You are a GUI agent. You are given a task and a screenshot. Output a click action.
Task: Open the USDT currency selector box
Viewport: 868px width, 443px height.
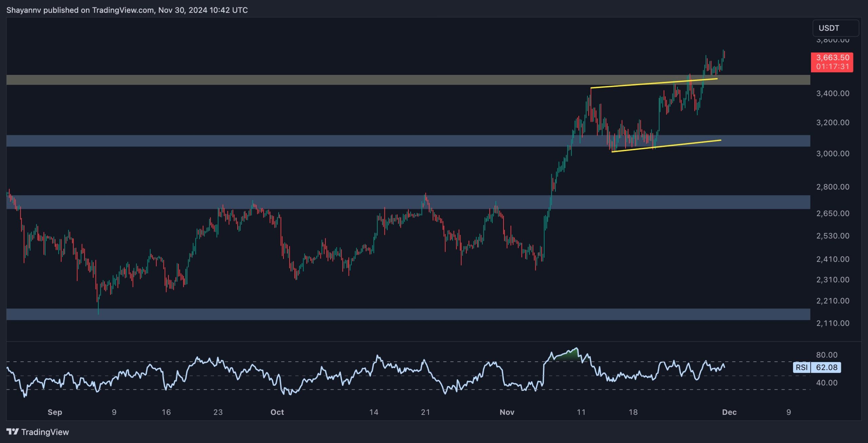tap(835, 28)
